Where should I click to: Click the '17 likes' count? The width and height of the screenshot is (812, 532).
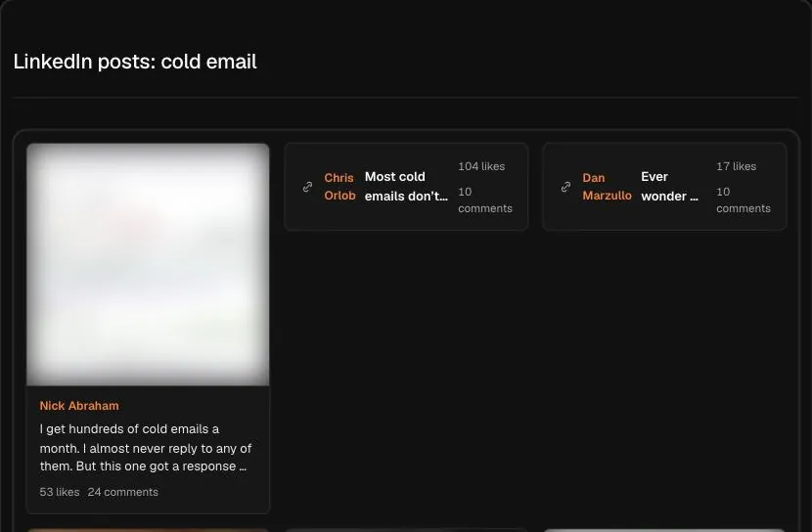[737, 166]
